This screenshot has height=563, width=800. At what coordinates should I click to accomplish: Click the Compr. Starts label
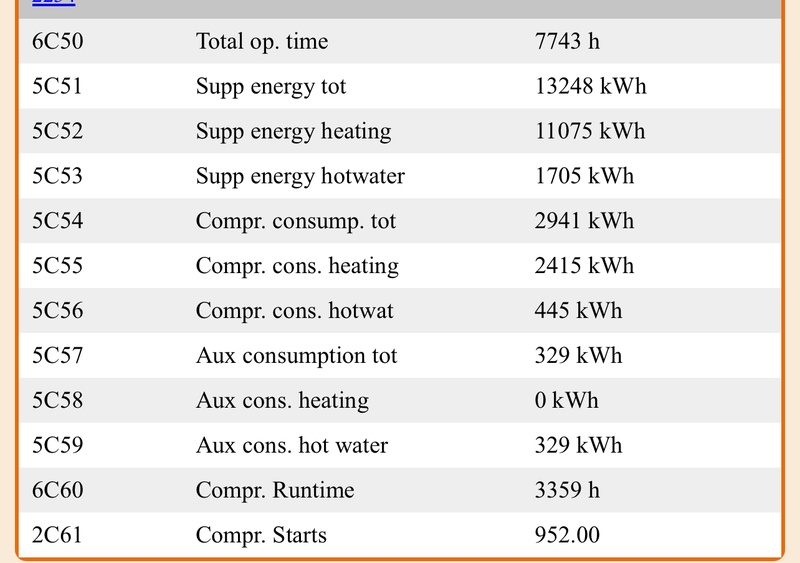tap(261, 536)
